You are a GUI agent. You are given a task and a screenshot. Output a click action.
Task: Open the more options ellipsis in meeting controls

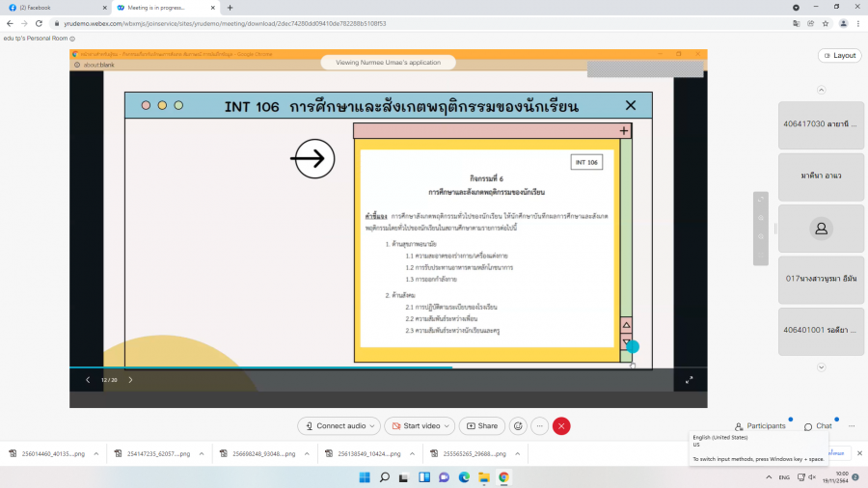[x=540, y=425]
